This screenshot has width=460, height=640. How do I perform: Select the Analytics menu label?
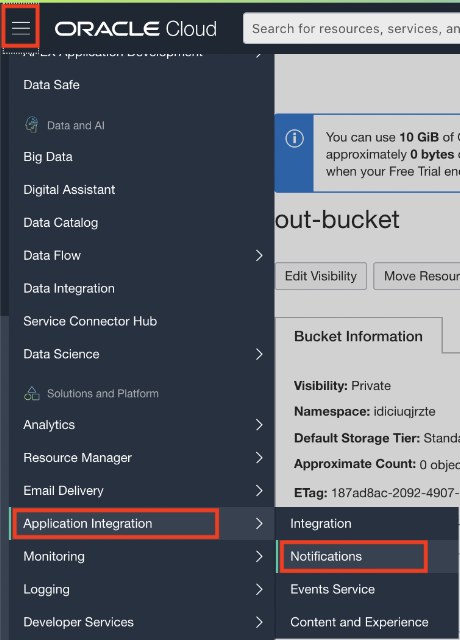point(49,425)
